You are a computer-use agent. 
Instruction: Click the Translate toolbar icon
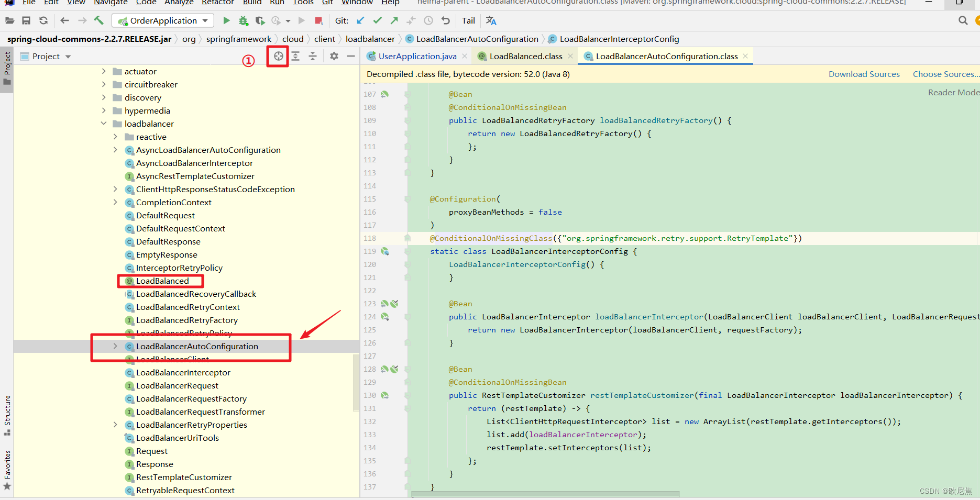point(491,20)
